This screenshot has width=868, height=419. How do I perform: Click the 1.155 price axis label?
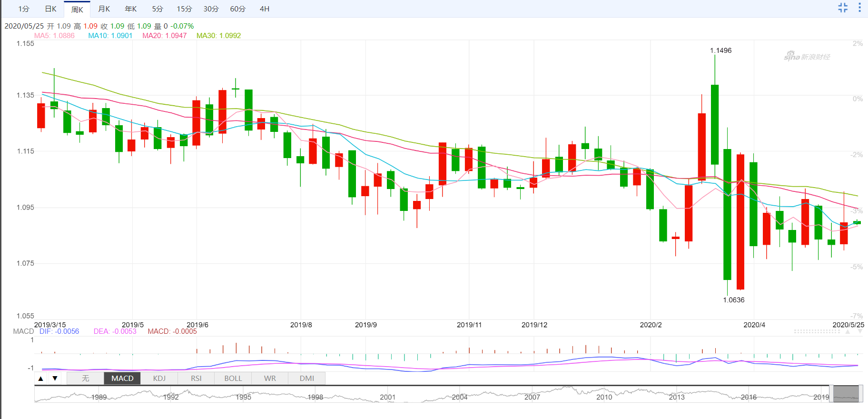point(25,43)
